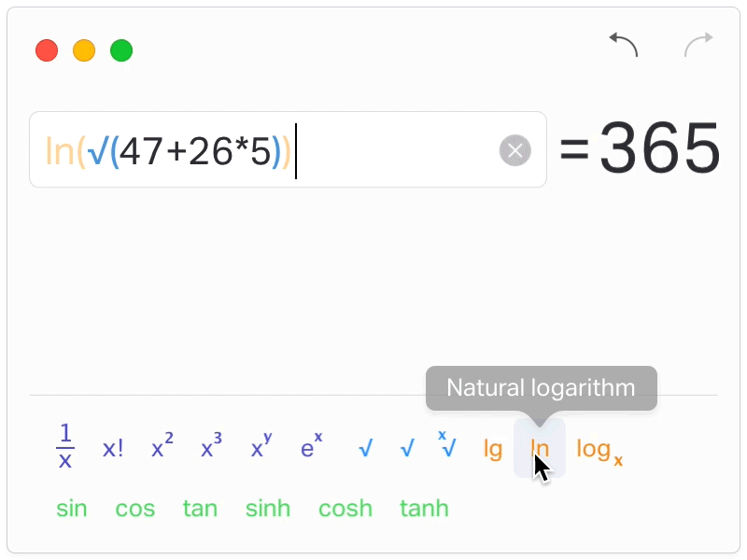Image resolution: width=747 pixels, height=560 pixels.
Task: Insert the lg base-10 logarithm
Action: (x=492, y=450)
